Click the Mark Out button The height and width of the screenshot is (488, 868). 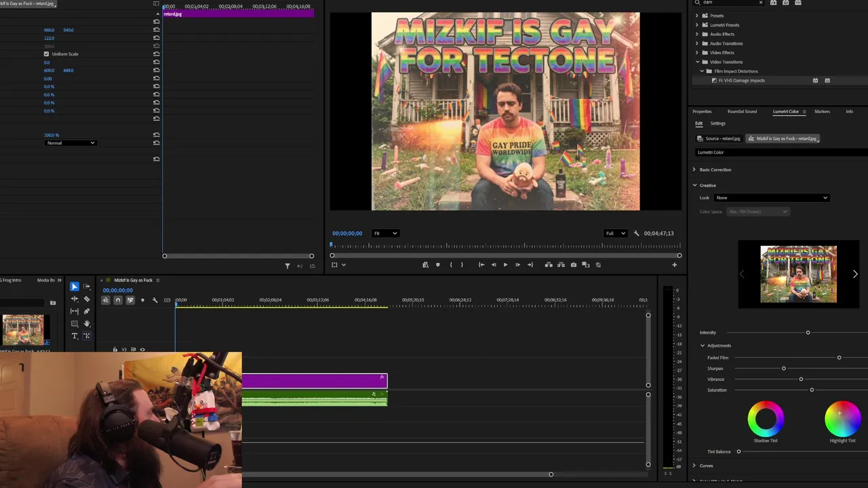pyautogui.click(x=462, y=265)
